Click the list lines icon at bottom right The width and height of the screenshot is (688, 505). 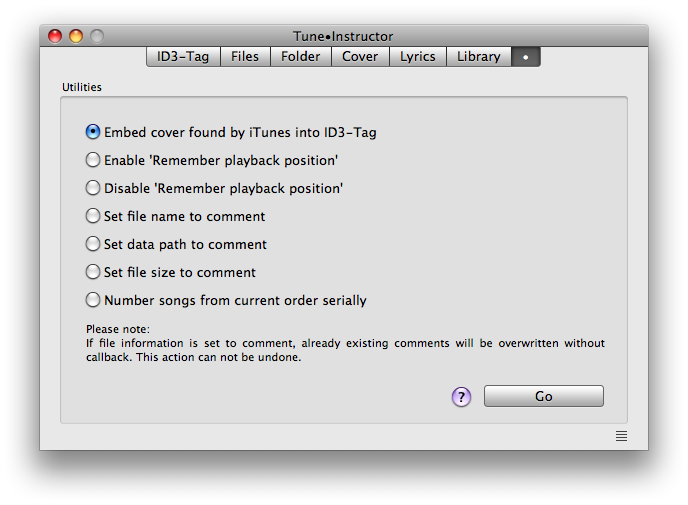pyautogui.click(x=621, y=436)
